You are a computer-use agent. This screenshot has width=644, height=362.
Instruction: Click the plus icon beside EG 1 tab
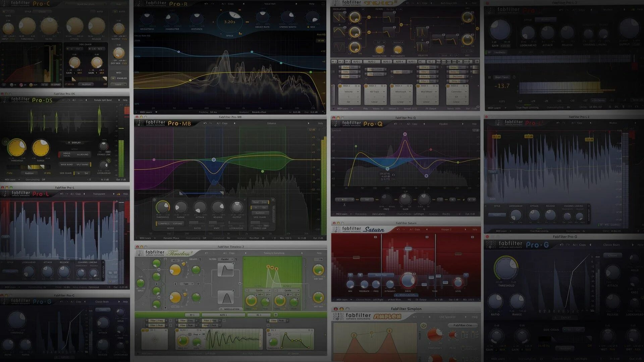click(x=276, y=315)
